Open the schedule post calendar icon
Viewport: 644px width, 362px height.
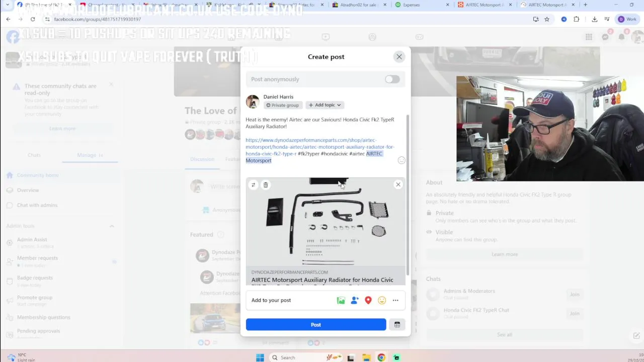(397, 325)
